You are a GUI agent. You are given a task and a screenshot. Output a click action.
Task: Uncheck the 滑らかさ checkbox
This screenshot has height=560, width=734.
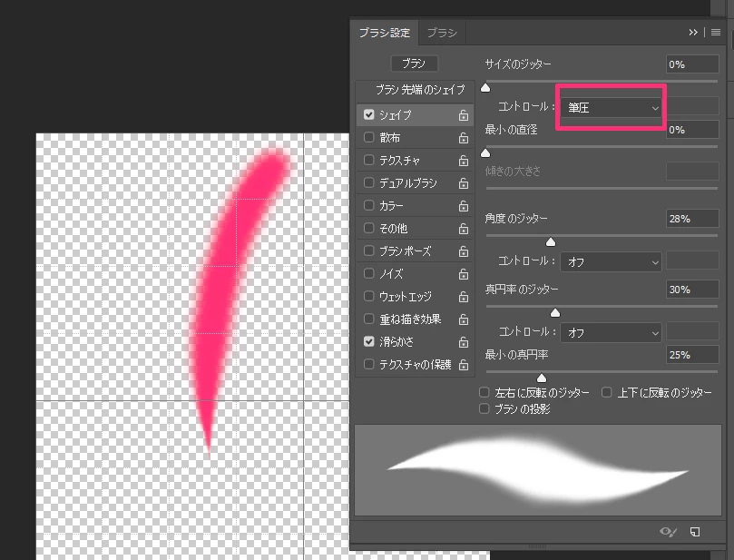tap(369, 342)
